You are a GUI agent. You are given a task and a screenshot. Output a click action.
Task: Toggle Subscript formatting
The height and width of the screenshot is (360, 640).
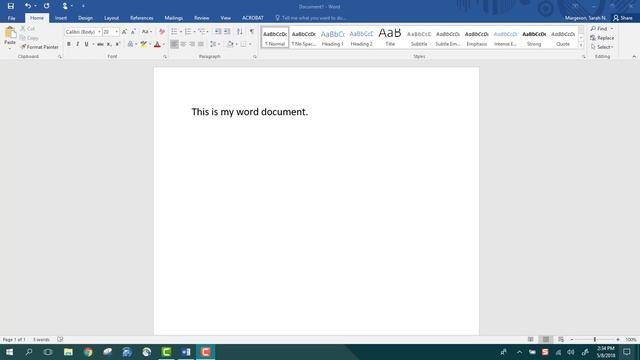(109, 44)
